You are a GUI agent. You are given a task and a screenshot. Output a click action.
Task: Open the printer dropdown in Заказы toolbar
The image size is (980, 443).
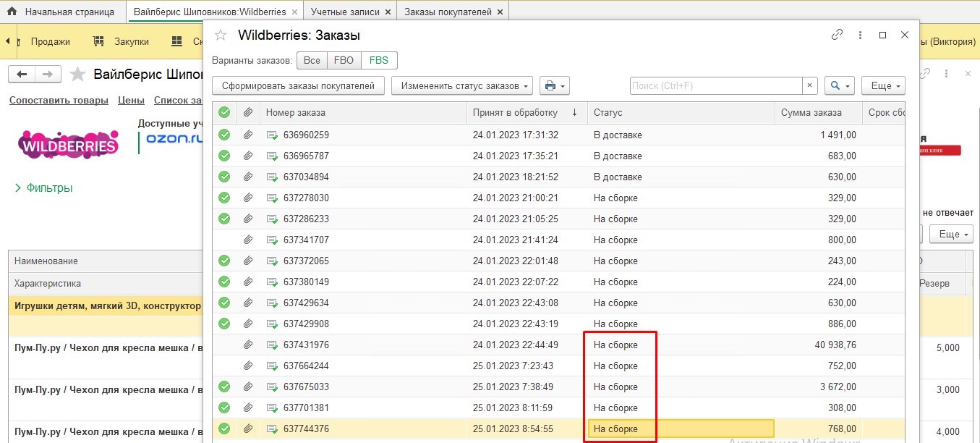pos(554,85)
